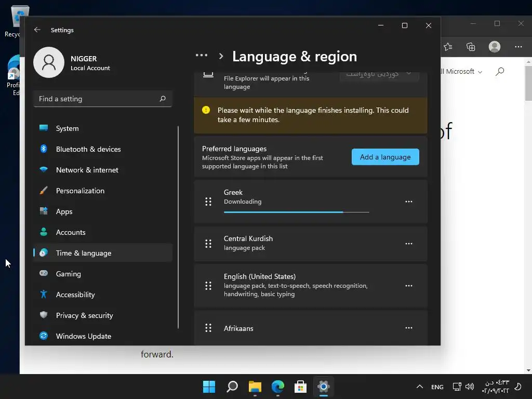The height and width of the screenshot is (399, 532).
Task: Click the Settings gear on taskbar
Action: click(323, 387)
